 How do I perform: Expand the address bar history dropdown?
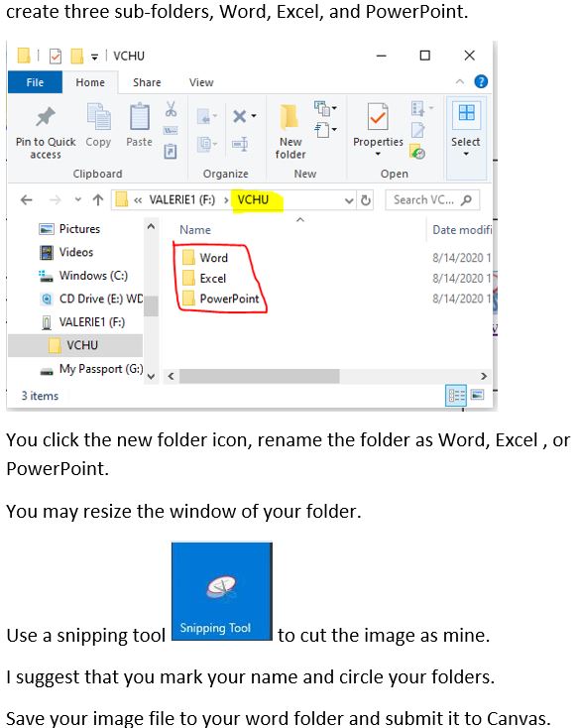349,200
